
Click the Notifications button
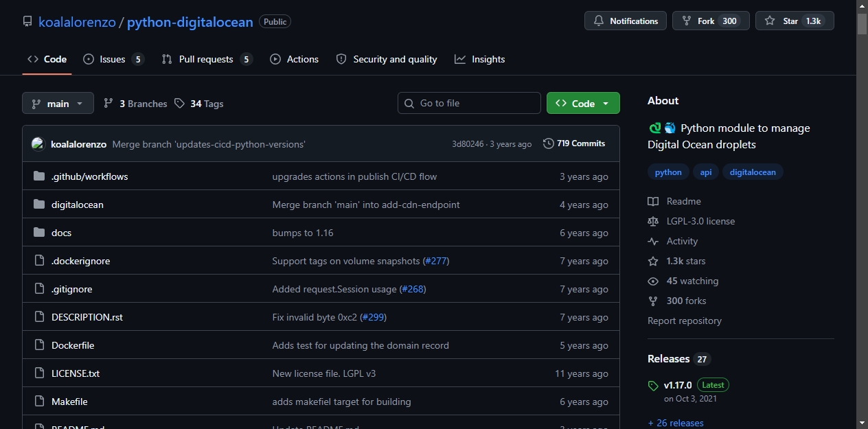click(x=626, y=21)
